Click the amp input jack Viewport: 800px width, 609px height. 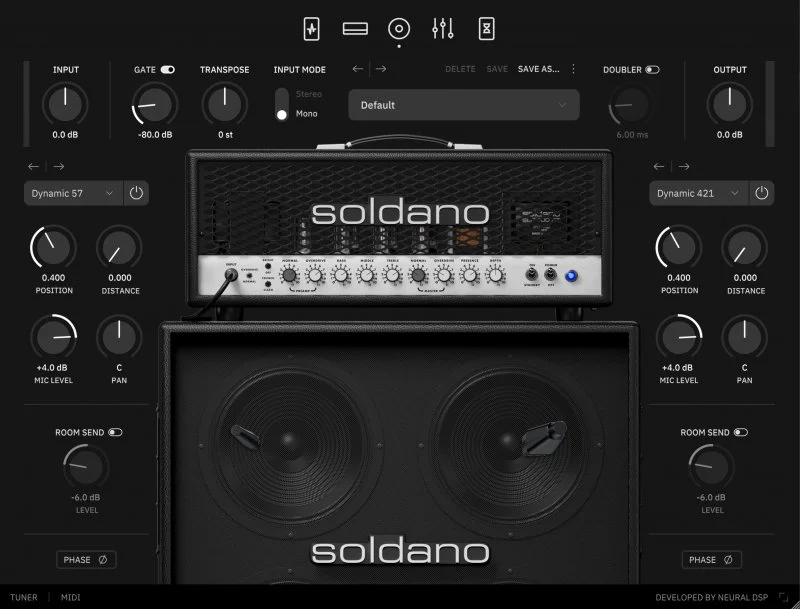click(231, 275)
